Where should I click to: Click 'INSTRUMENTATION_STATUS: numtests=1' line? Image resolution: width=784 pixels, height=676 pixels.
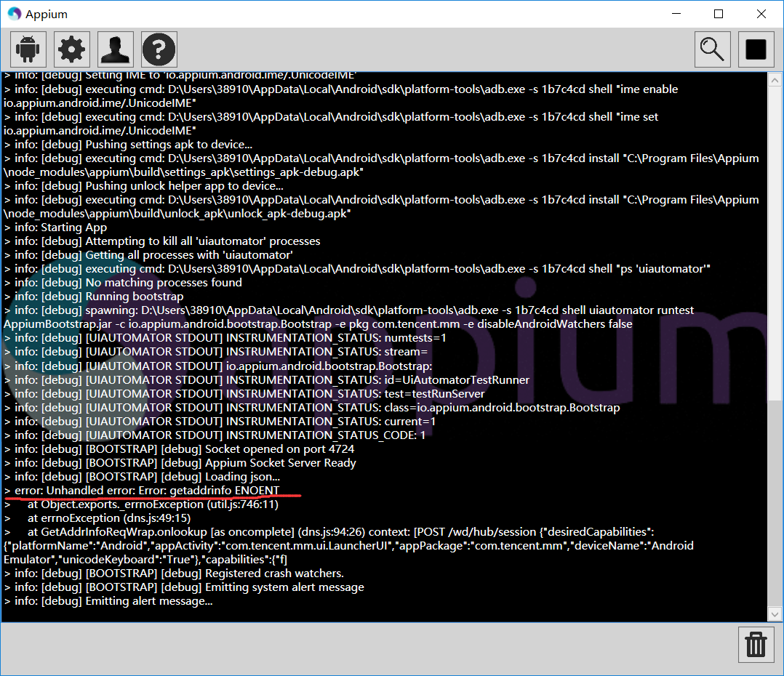tap(225, 338)
